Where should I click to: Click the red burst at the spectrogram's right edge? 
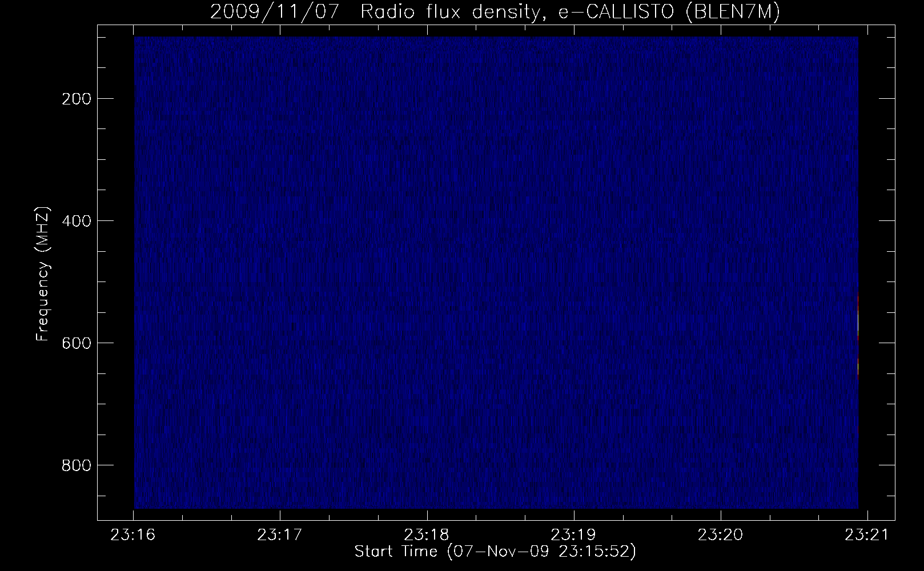pyautogui.click(x=858, y=337)
